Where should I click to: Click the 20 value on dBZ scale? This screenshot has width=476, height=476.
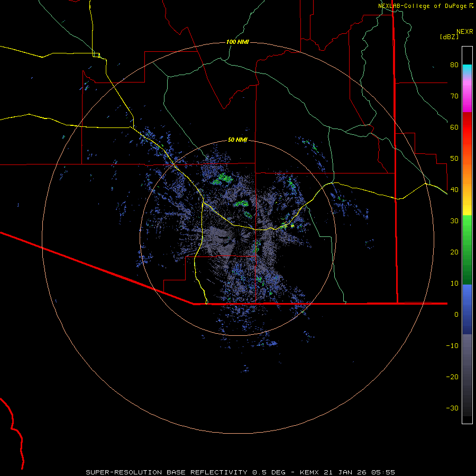tap(454, 252)
